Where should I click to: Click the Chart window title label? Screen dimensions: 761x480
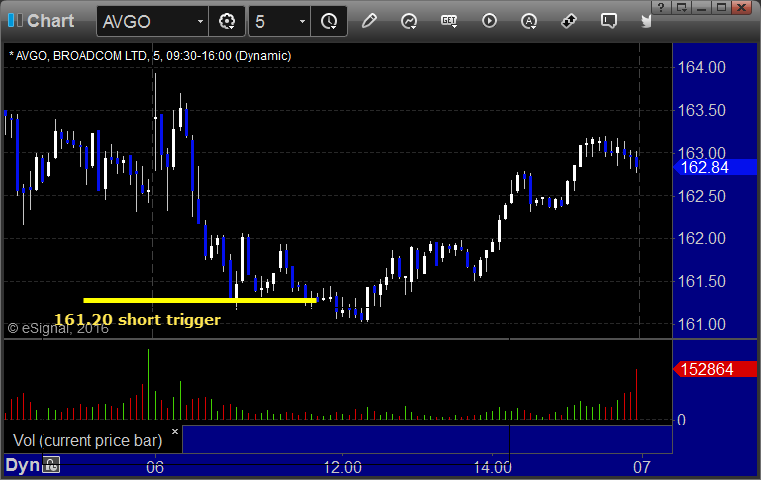click(50, 21)
